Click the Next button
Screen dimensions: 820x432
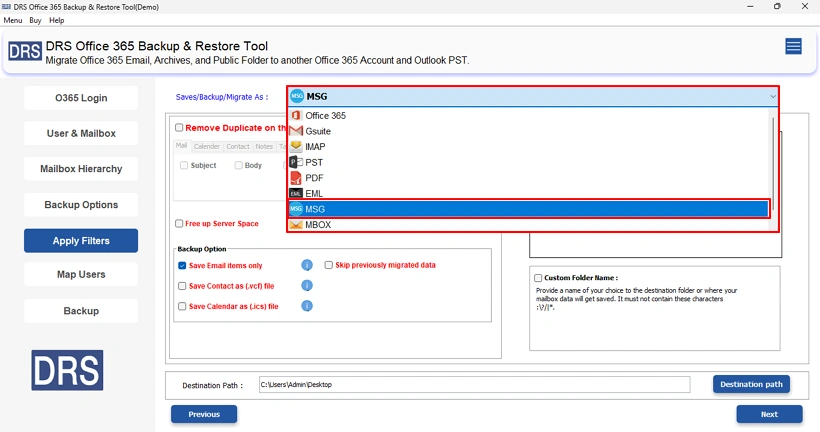769,414
